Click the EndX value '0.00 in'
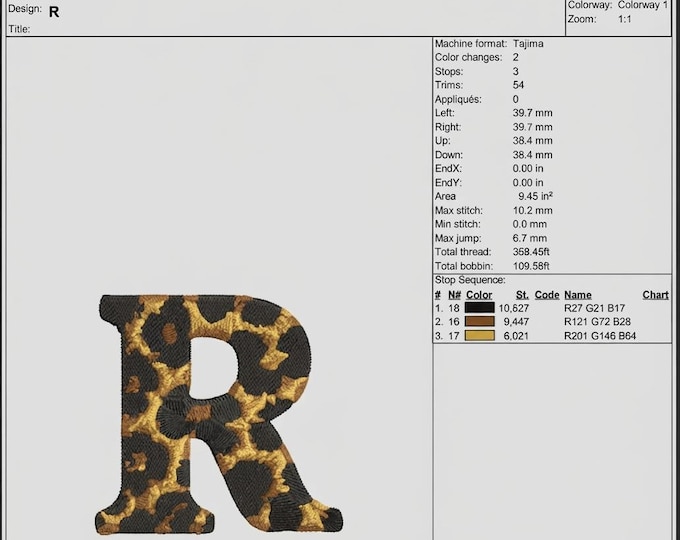 pos(528,168)
